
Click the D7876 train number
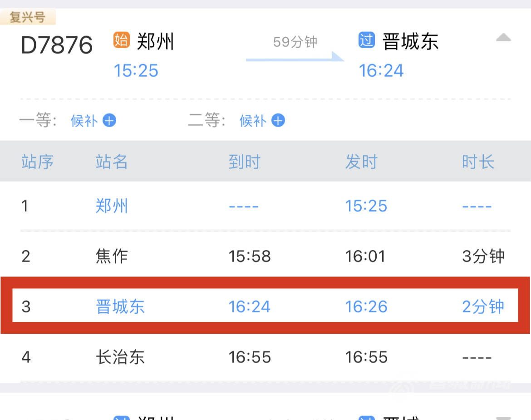point(57,45)
